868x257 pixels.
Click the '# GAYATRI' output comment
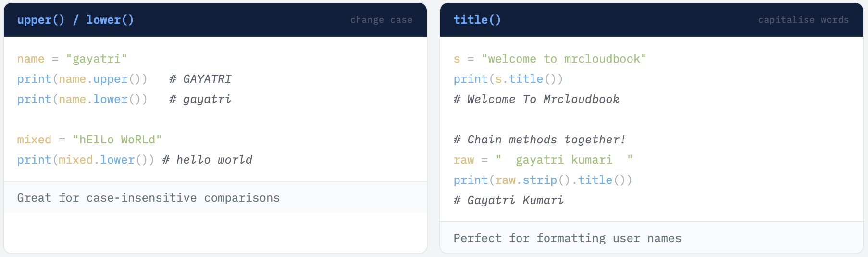[200, 79]
